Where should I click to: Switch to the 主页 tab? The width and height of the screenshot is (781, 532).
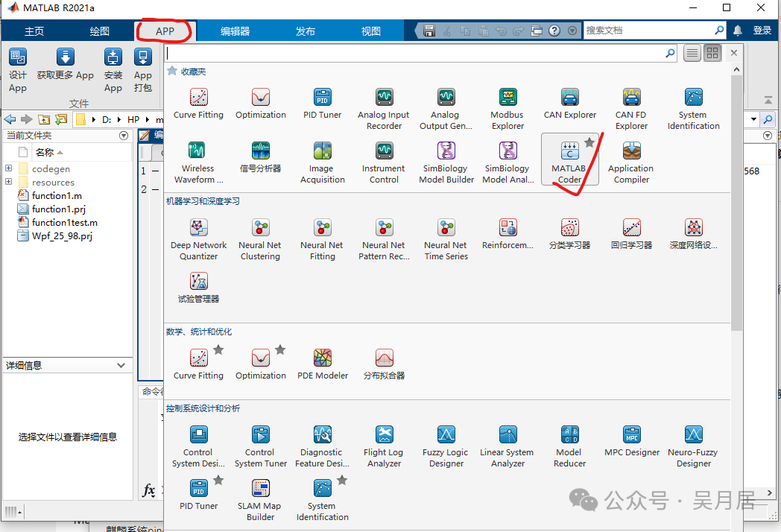pyautogui.click(x=34, y=31)
